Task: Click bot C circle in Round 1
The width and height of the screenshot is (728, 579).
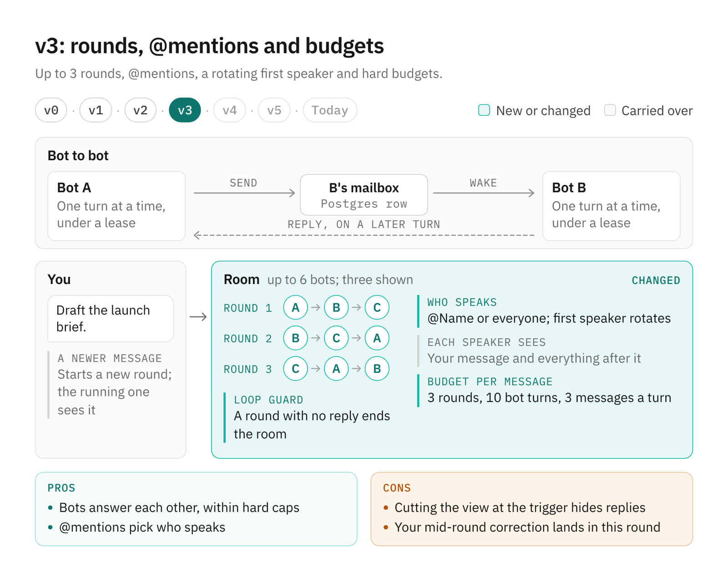Action: tap(377, 308)
